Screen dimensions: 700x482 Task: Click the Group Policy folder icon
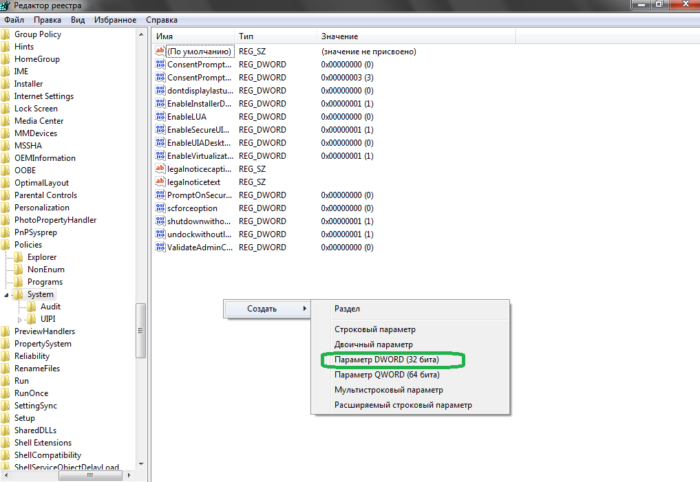6,35
